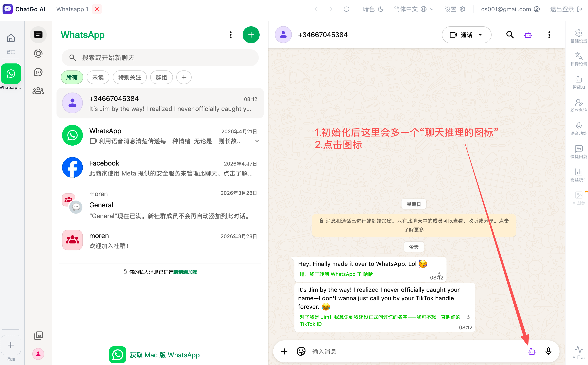Start a new chat with green plus button
Image resolution: width=588 pixels, height=365 pixels.
[x=251, y=35]
